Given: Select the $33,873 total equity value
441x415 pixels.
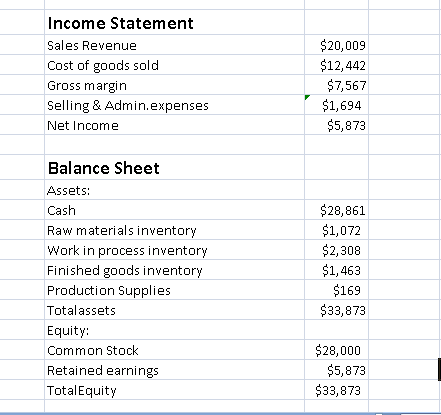Looking at the screenshot, I should [x=336, y=390].
